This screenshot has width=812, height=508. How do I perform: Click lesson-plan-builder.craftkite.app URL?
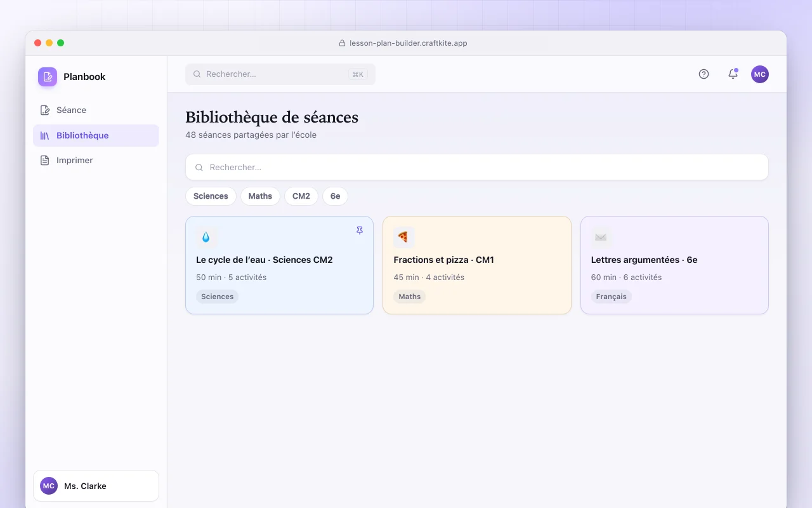(409, 43)
